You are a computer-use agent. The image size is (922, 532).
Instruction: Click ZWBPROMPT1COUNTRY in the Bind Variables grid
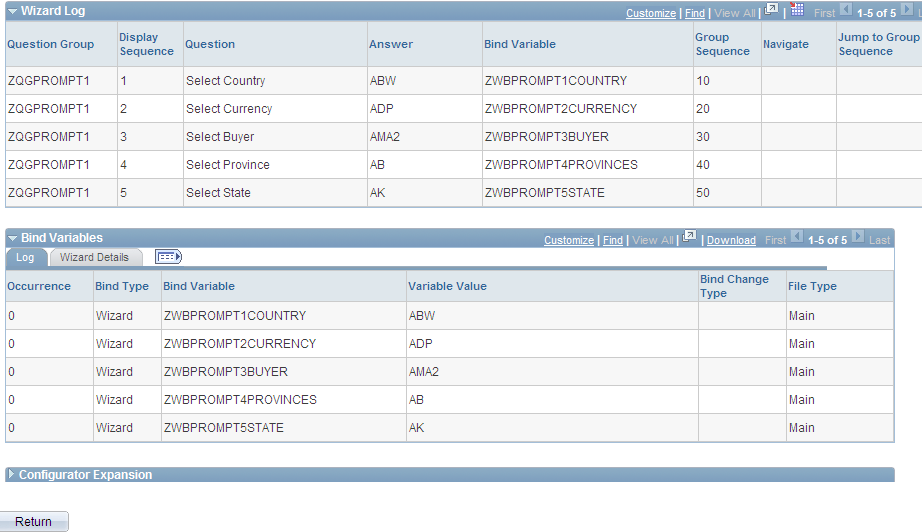(235, 316)
